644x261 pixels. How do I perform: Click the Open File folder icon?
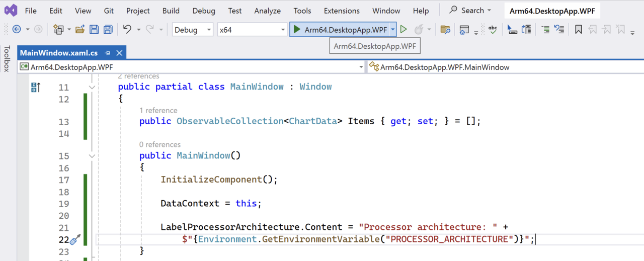(79, 30)
